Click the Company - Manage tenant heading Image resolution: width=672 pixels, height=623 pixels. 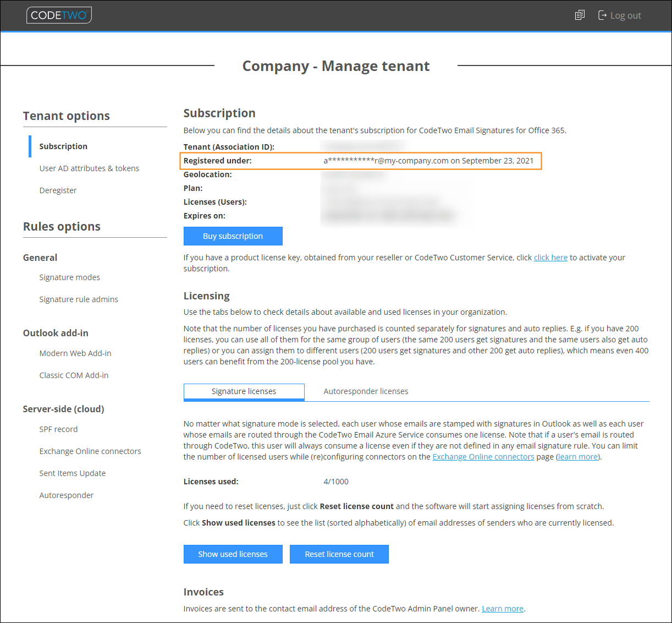[336, 66]
